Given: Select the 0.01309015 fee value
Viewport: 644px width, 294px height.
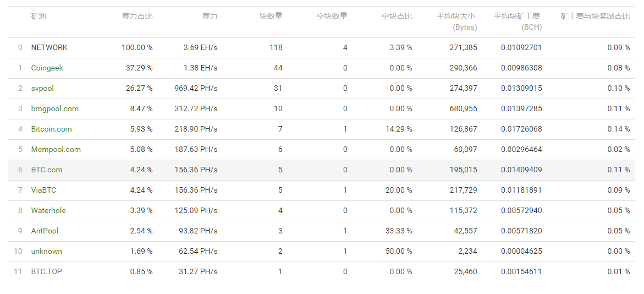Looking at the screenshot, I should click(x=521, y=89).
